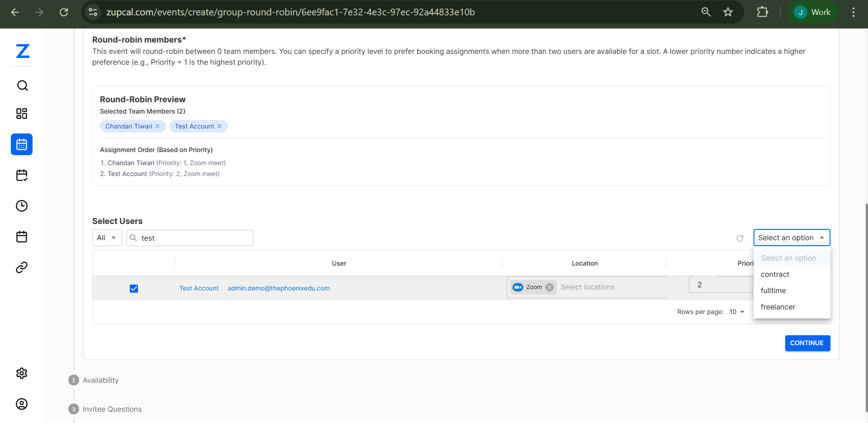Open the link icon in sidebar

point(22,267)
